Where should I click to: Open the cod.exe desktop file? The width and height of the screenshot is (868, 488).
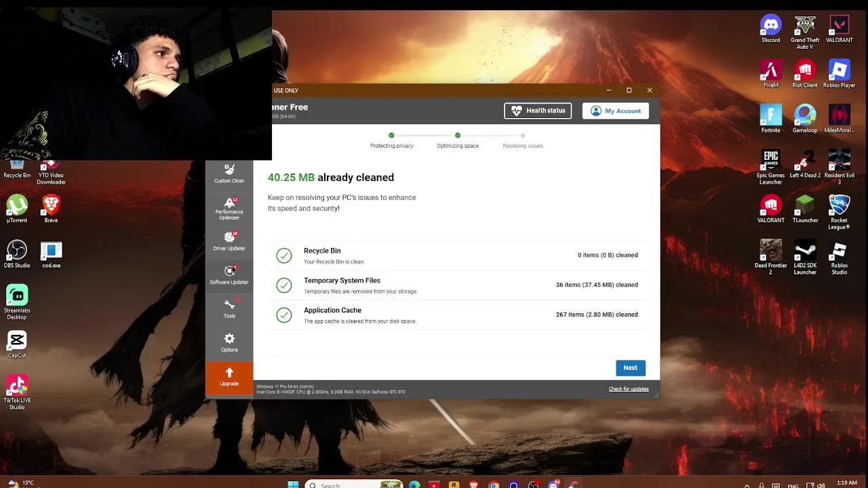tap(51, 254)
